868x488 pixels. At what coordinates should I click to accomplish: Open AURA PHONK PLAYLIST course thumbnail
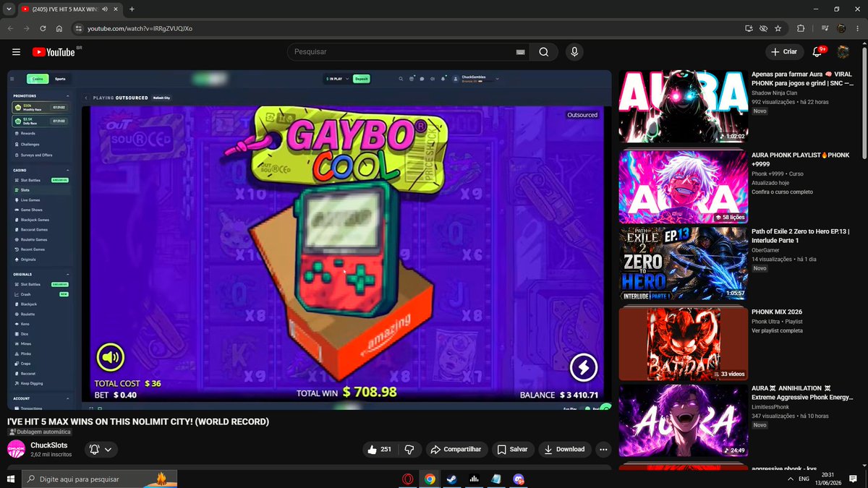[x=683, y=187]
